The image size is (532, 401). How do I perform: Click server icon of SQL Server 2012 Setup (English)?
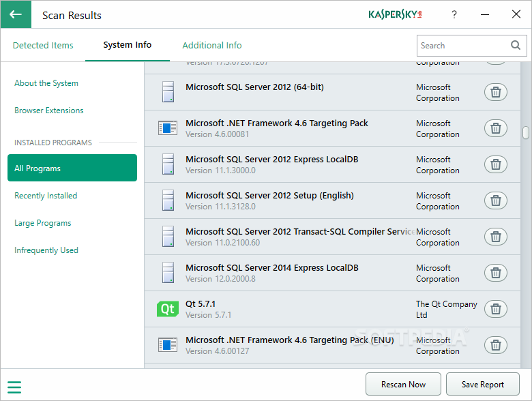(x=168, y=200)
